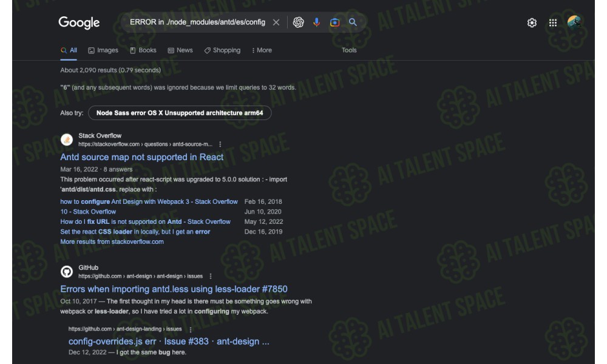Show more results from stackoverflow.com
The image size is (607, 364).
pyautogui.click(x=112, y=242)
